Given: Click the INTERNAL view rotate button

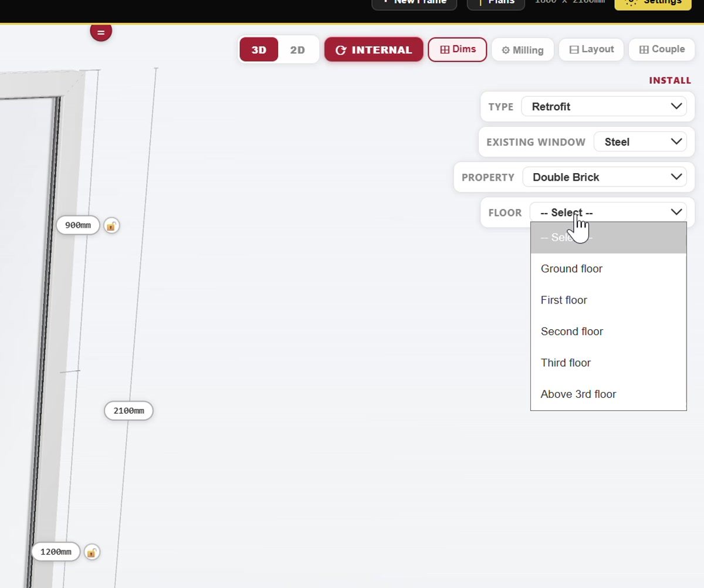Looking at the screenshot, I should [374, 50].
